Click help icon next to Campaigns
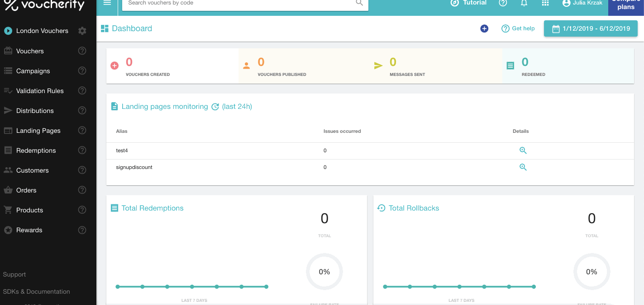Screen dimensions: 644x305 tap(82, 70)
